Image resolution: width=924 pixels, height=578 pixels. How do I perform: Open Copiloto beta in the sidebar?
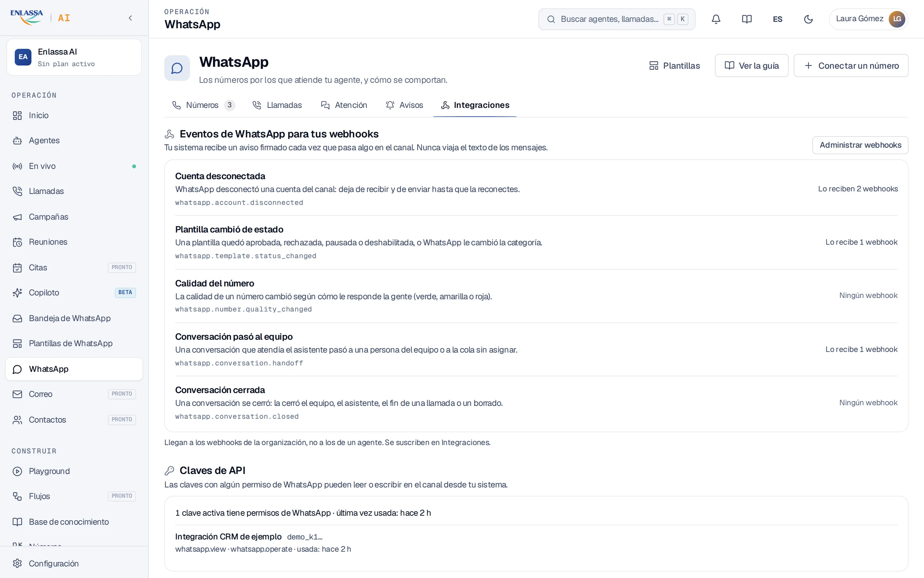tap(74, 293)
